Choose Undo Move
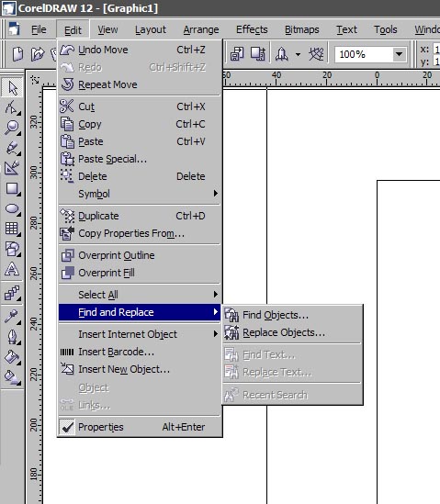The width and height of the screenshot is (440, 504). [x=140, y=50]
